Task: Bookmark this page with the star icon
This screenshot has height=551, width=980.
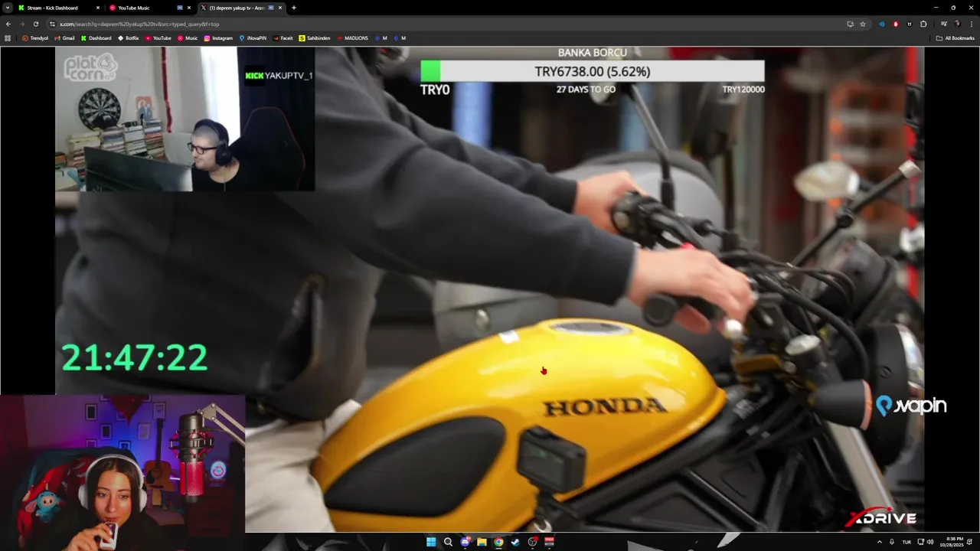Action: (863, 24)
